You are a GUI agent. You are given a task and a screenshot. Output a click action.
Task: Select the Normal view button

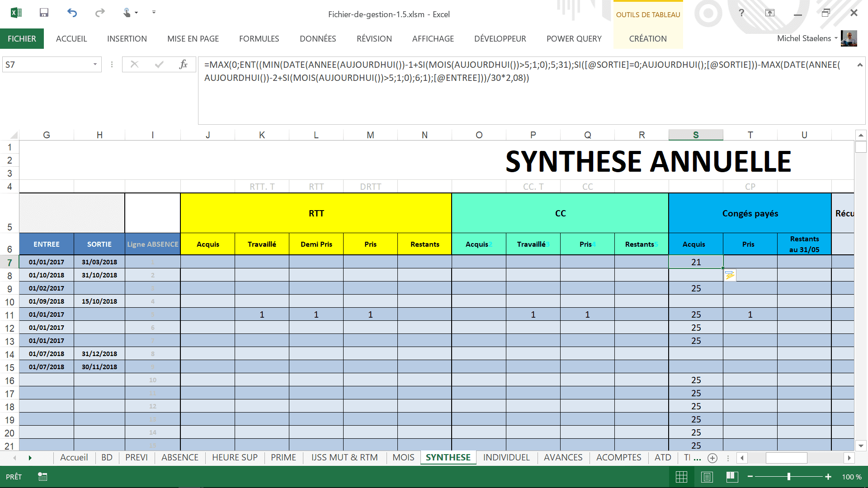click(681, 477)
